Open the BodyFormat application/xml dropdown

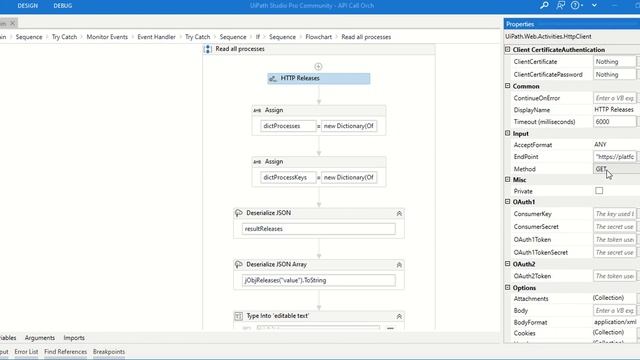click(616, 322)
